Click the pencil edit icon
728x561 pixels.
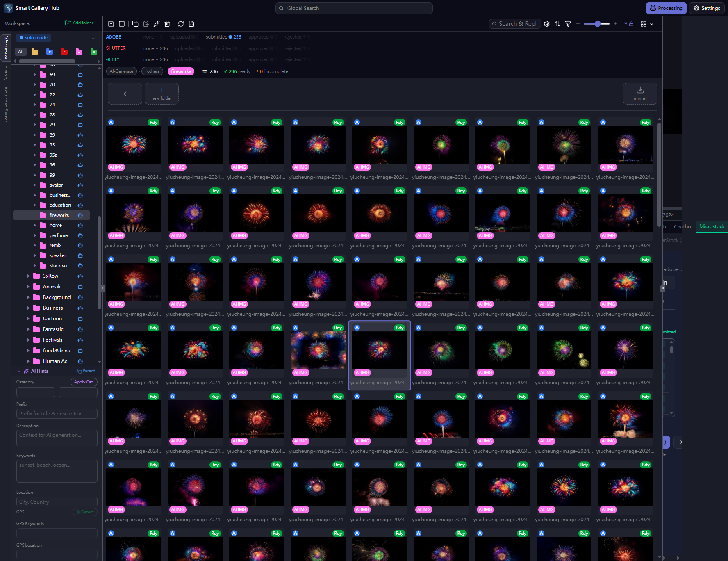tap(157, 24)
